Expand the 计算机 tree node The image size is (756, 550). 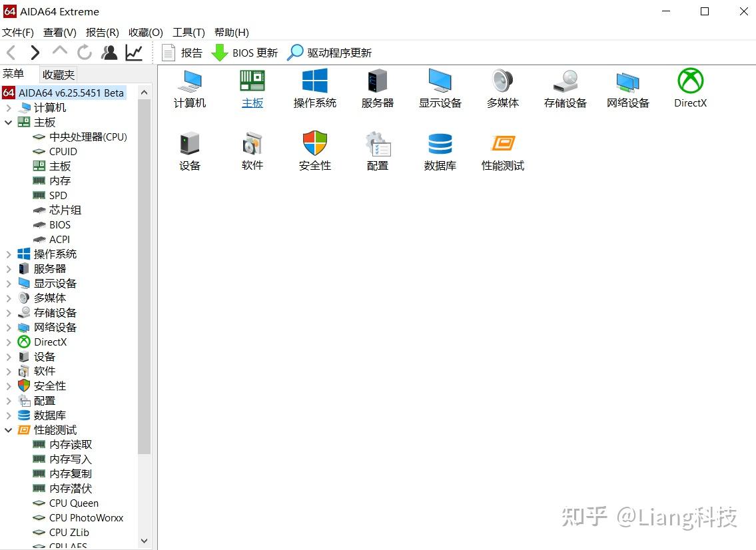[x=8, y=107]
